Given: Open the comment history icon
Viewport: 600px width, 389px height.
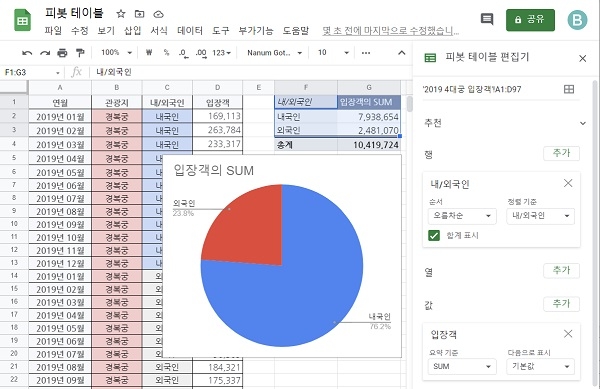Looking at the screenshot, I should (x=487, y=19).
